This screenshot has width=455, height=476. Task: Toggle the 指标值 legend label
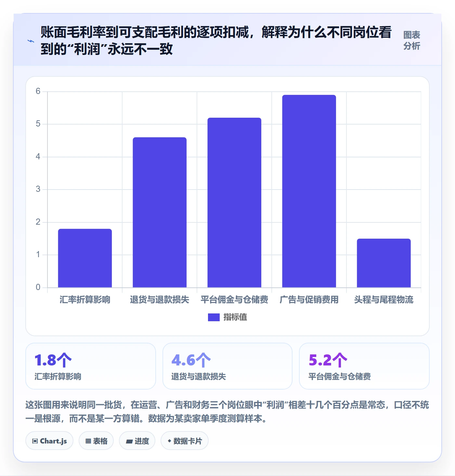coord(235,317)
